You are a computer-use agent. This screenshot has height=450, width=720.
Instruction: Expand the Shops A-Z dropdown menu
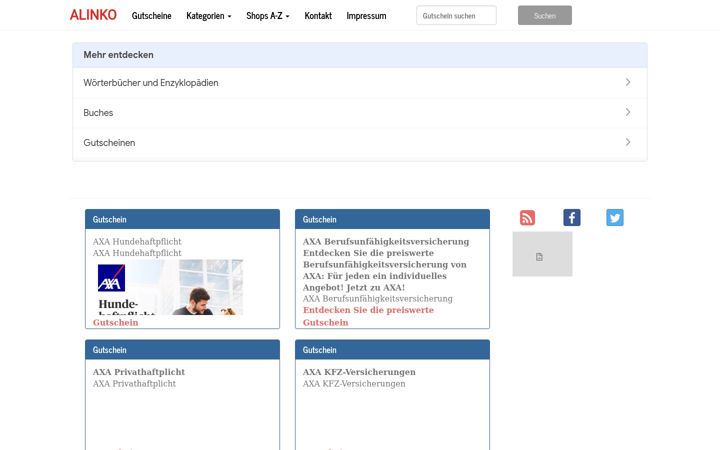(268, 16)
